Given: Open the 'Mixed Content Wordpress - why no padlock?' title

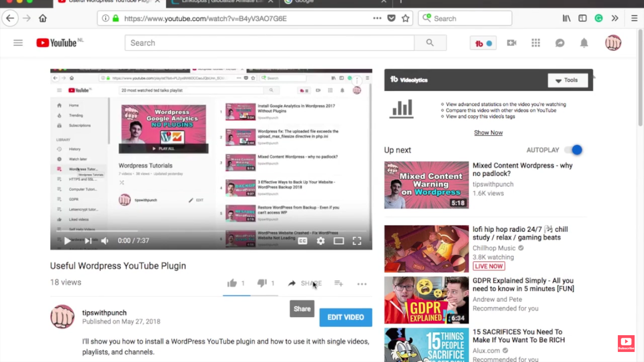Looking at the screenshot, I should tap(522, 170).
